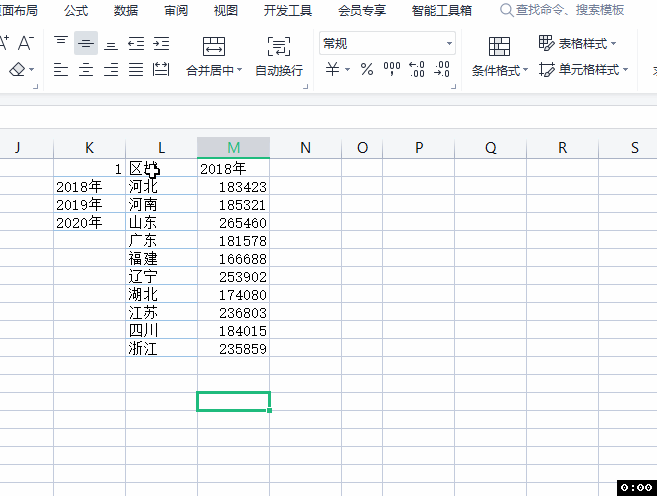Apply thousands separator style
The width and height of the screenshot is (657, 496).
coord(392,69)
